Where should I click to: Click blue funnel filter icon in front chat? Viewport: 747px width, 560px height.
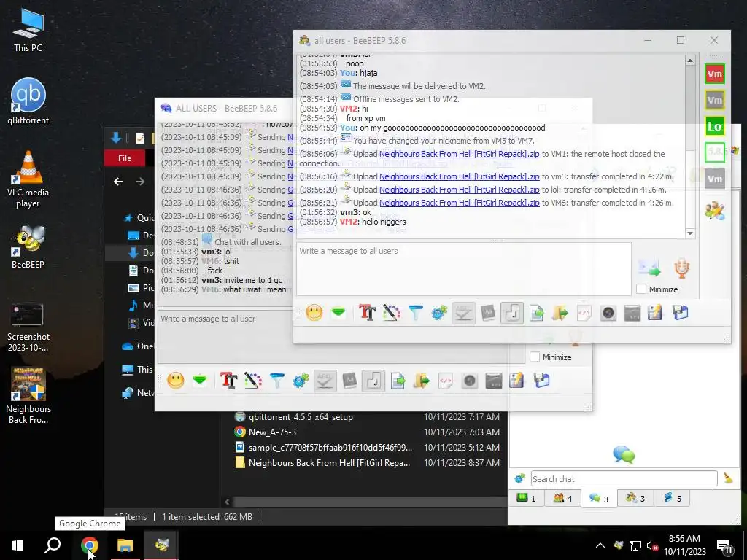pos(415,313)
